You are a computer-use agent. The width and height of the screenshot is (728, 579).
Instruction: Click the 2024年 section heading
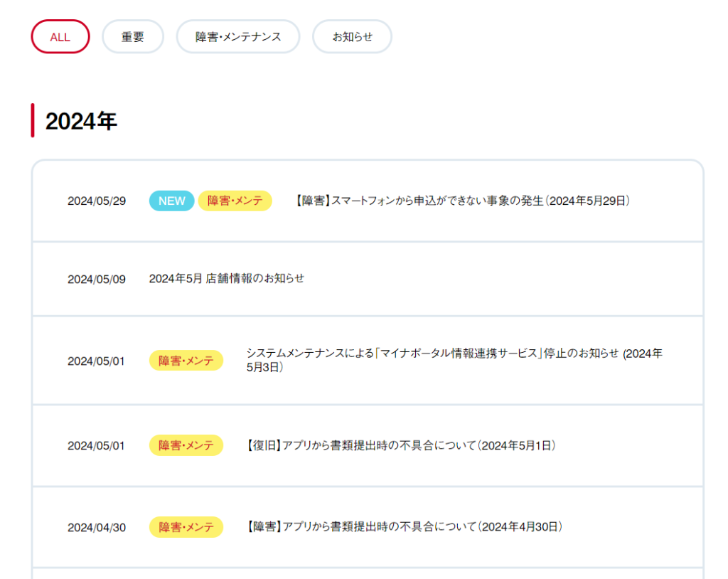click(x=81, y=122)
